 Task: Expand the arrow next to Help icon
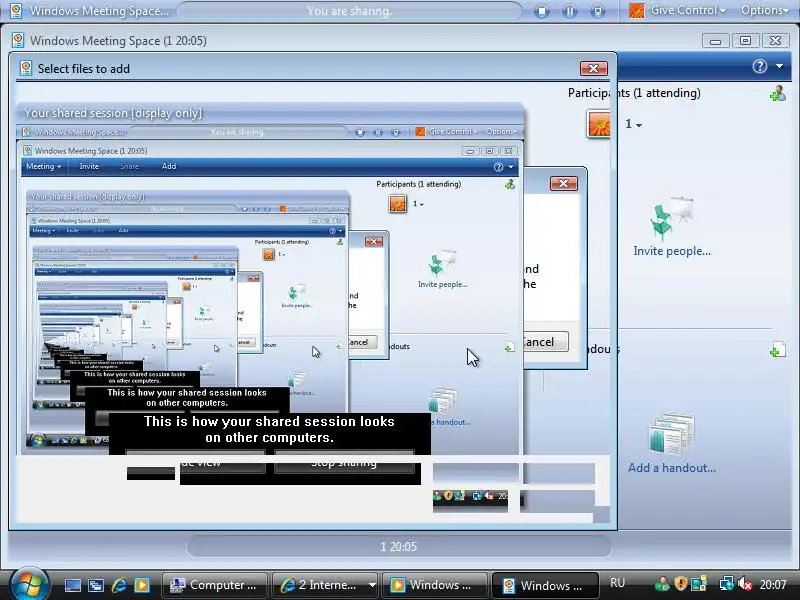[x=780, y=66]
